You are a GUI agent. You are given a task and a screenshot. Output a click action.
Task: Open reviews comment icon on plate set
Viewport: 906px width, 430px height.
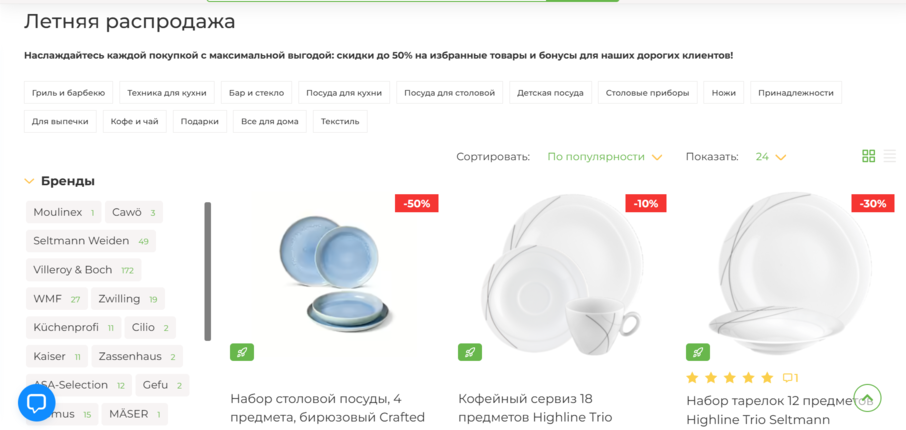[790, 378]
